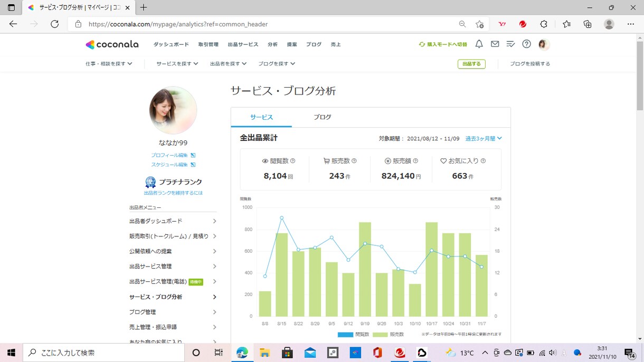
Task: Open 出品者ダッシュボード in the sidebar
Action: click(x=173, y=221)
